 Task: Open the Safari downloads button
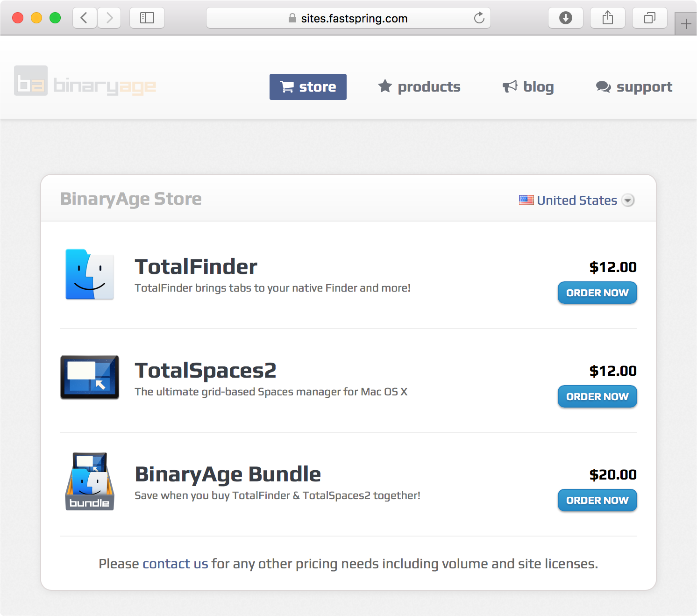pos(566,18)
